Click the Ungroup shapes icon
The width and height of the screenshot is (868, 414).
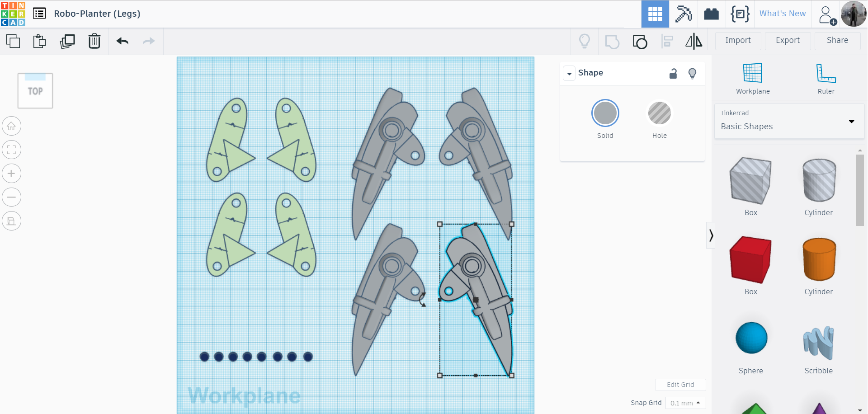click(640, 42)
